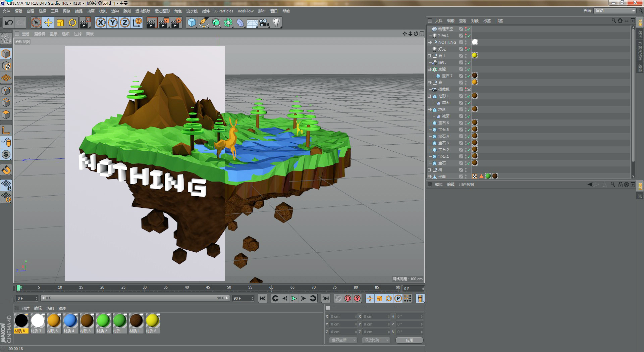Open the 缩放比例 dropdown
This screenshot has height=352, width=644.
376,340
